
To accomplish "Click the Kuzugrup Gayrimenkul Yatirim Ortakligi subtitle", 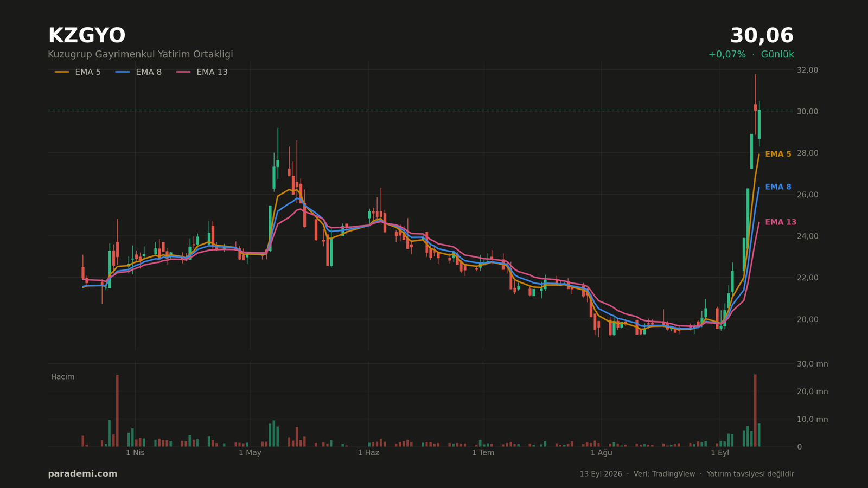I will (x=141, y=54).
